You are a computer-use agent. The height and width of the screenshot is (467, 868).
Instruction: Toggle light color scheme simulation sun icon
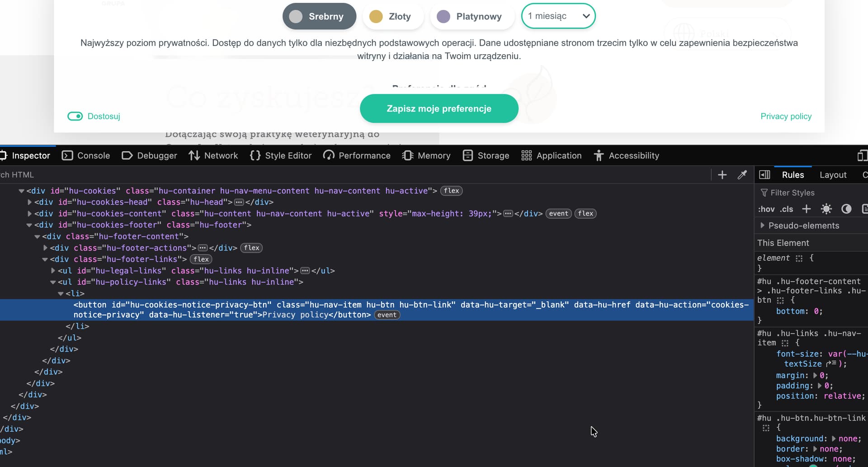click(x=826, y=209)
